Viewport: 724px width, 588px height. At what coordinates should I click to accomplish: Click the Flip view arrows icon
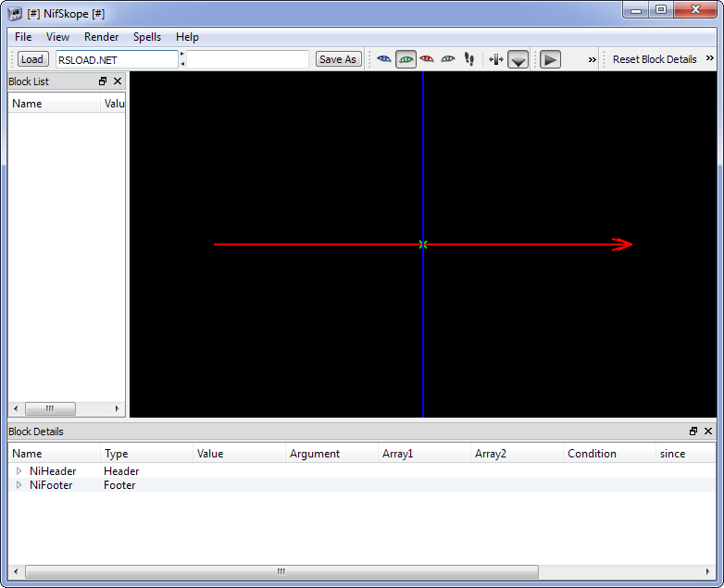pos(496,59)
